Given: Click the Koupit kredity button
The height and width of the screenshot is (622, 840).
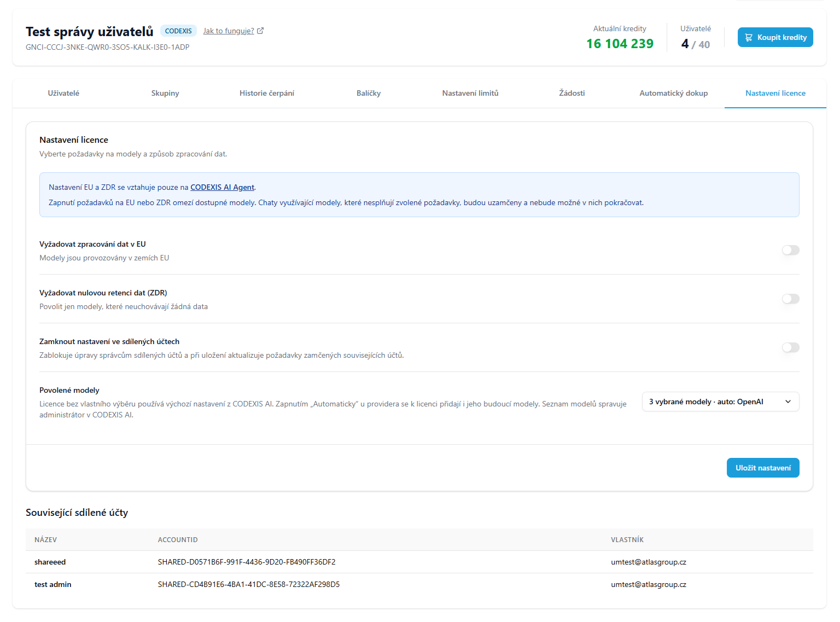Looking at the screenshot, I should 775,37.
